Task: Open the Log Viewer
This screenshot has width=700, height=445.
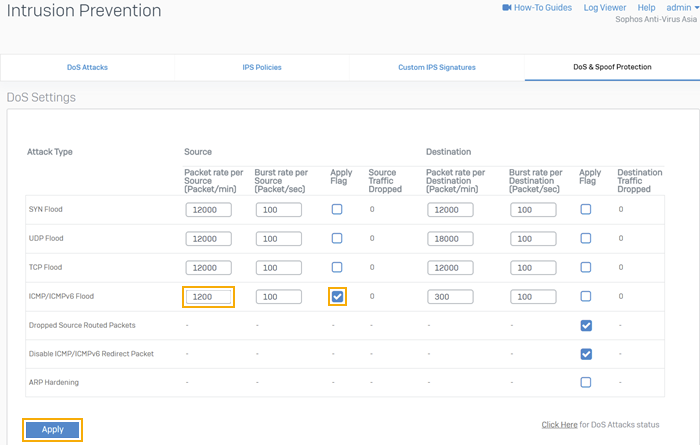Action: coord(604,8)
